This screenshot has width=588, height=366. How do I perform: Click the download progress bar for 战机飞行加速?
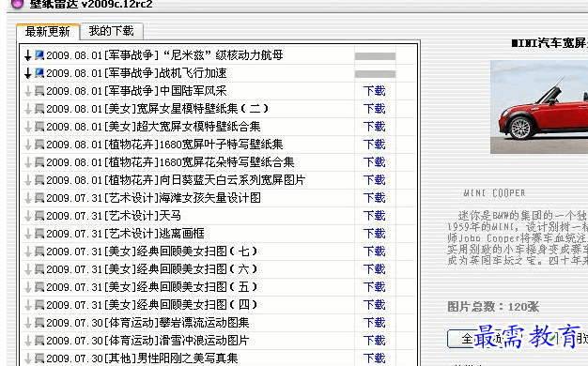[x=375, y=74]
